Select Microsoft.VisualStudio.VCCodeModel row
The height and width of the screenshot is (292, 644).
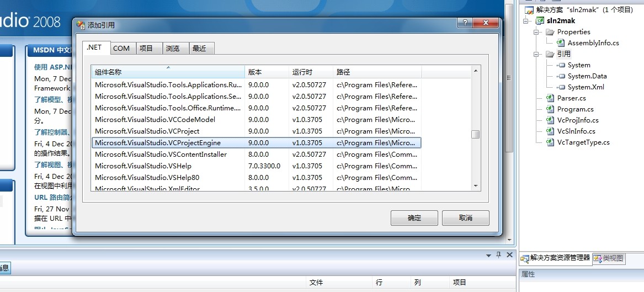256,120
